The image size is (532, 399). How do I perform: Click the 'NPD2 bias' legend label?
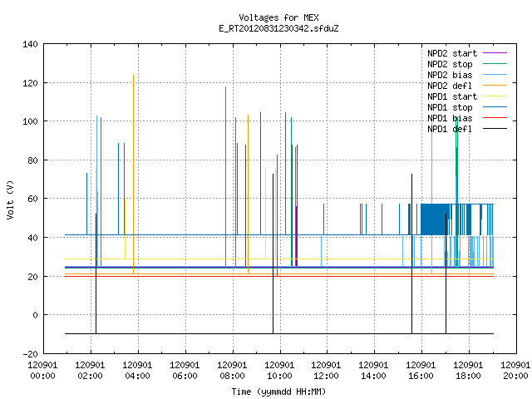[x=450, y=75]
